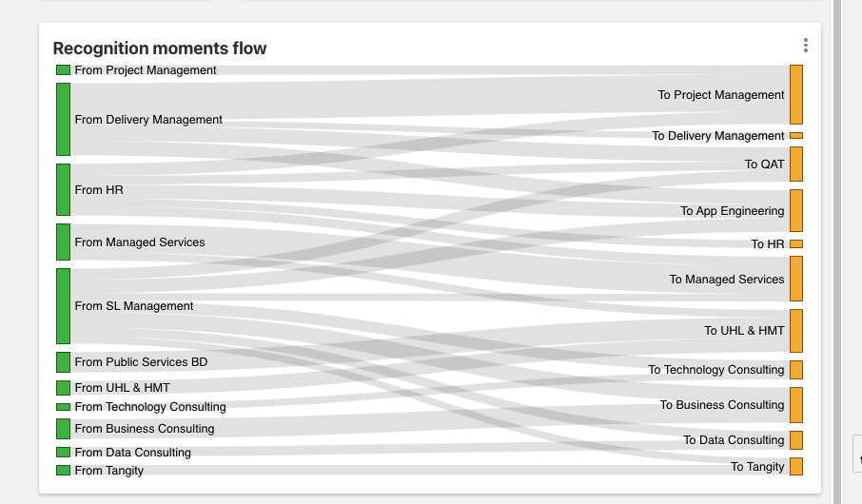Click the Recognition moments flow title
This screenshot has width=862, height=504.
(160, 48)
